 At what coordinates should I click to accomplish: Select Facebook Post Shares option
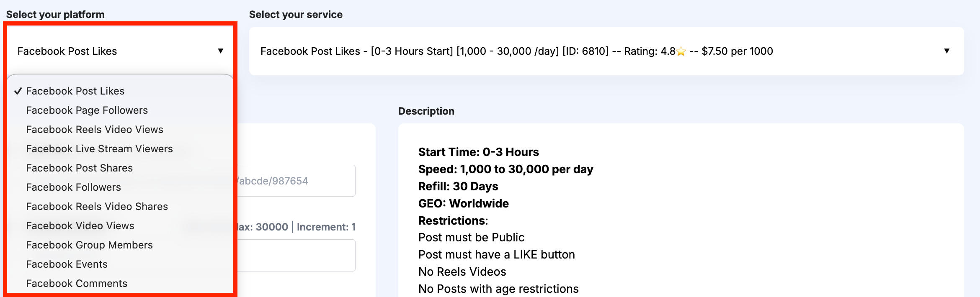point(80,168)
